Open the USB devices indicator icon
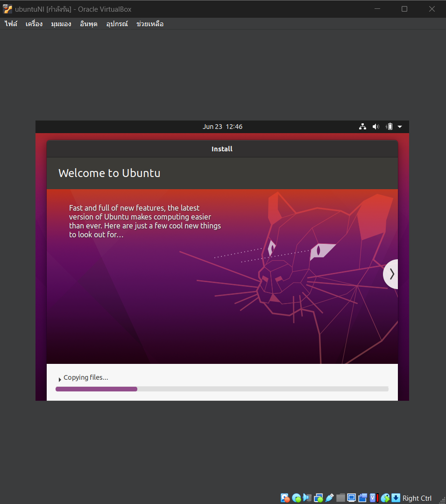446x504 pixels. 330,498
